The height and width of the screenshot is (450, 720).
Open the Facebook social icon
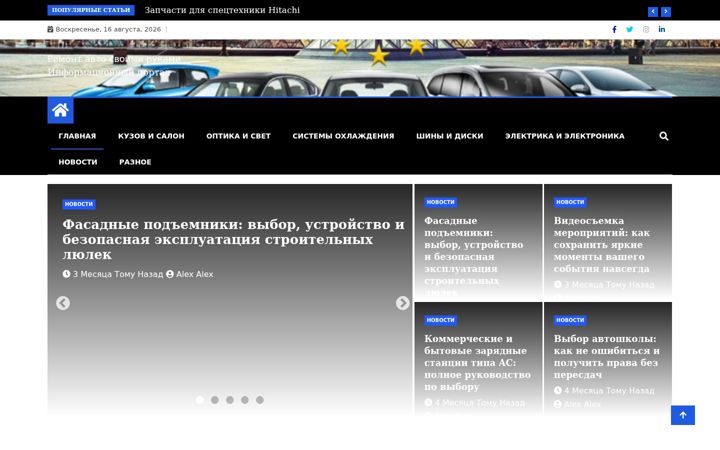coord(614,29)
